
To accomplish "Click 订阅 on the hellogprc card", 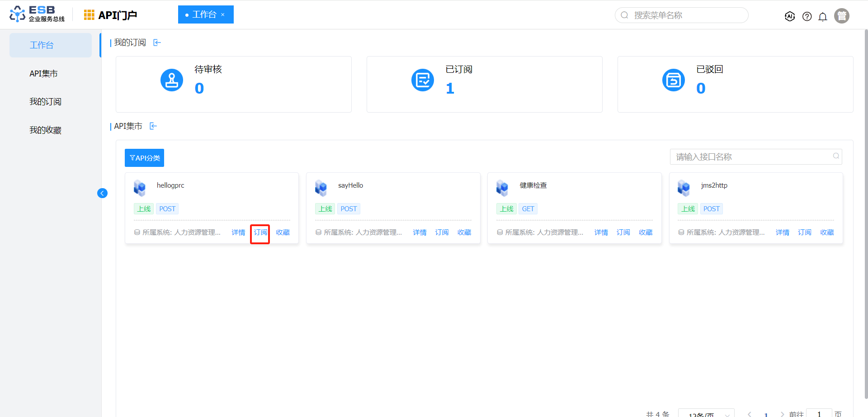I will [260, 232].
